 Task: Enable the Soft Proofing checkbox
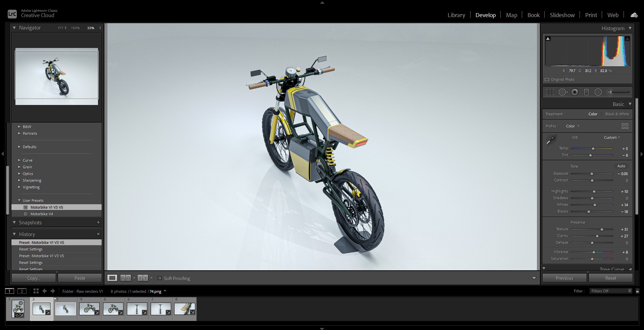pyautogui.click(x=160, y=278)
